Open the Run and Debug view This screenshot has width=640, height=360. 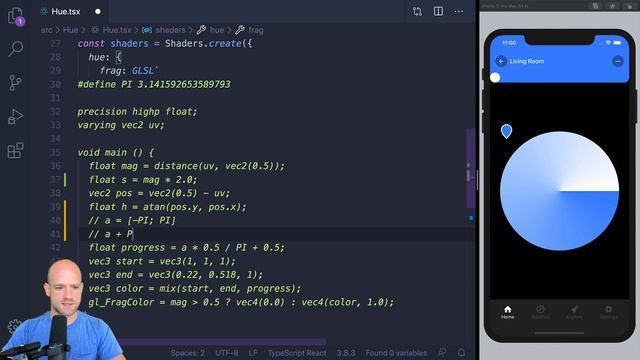(16, 117)
